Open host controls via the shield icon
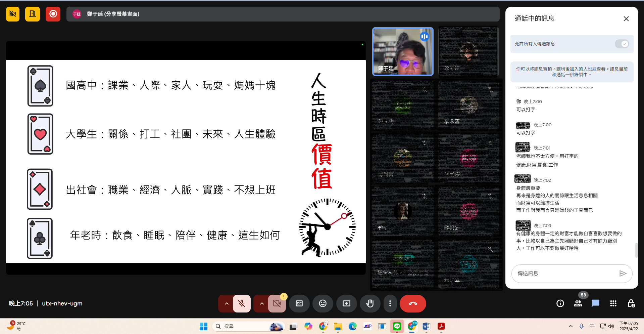 (x=631, y=303)
